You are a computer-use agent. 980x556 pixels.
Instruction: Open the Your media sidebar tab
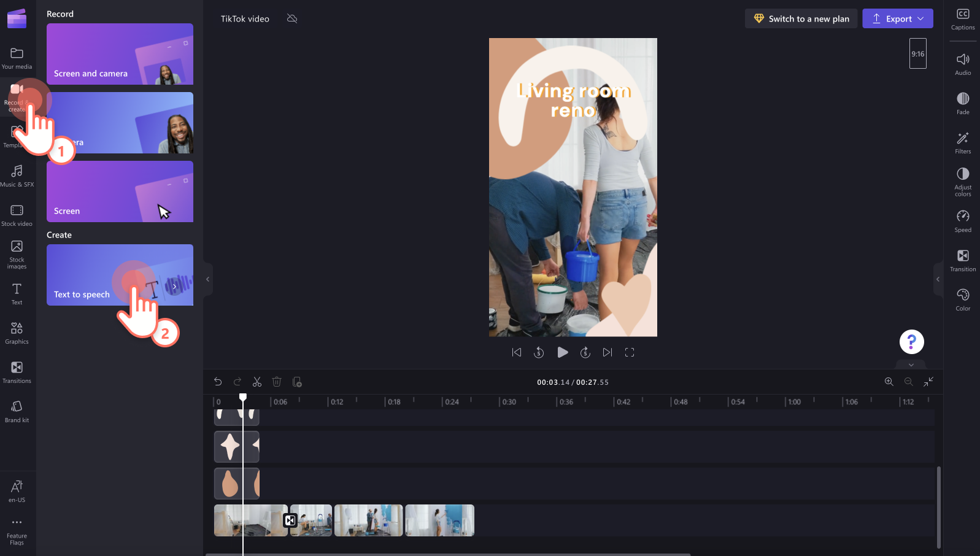[17, 58]
